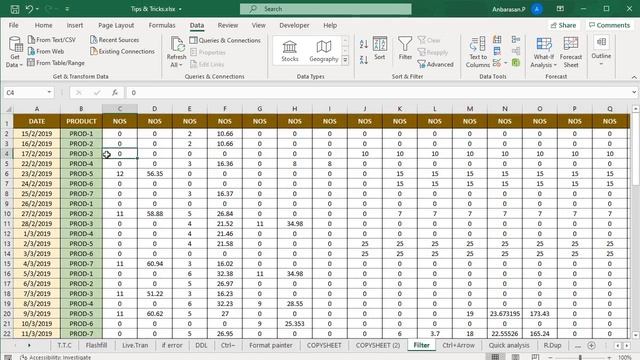
Task: Expand the formula bar
Action: [634, 93]
